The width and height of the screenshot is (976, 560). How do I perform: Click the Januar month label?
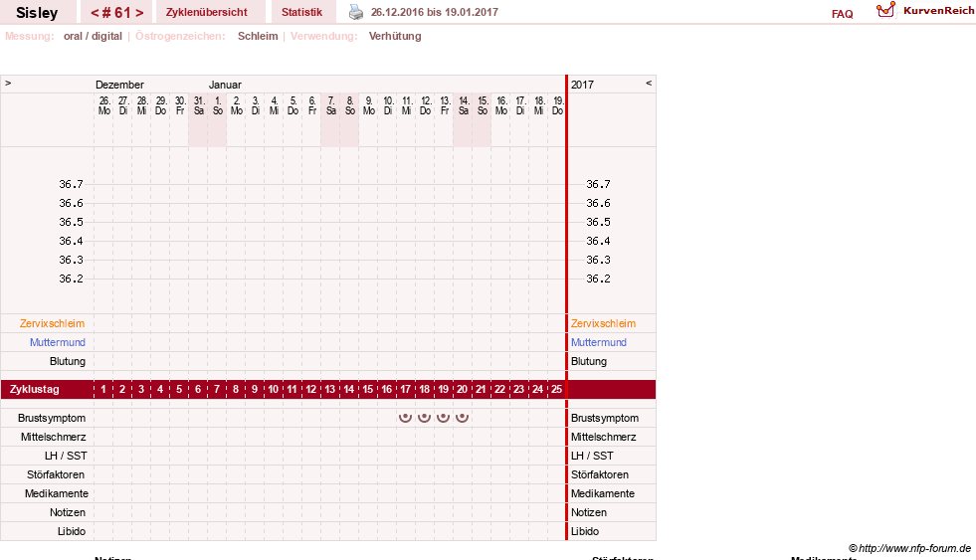pos(225,85)
